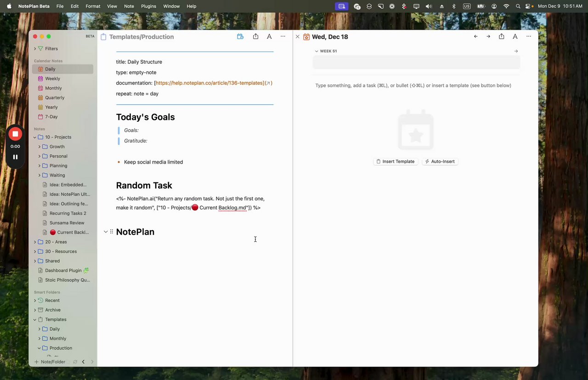Fold the NotePlan heading section
588x380 pixels.
(x=106, y=232)
